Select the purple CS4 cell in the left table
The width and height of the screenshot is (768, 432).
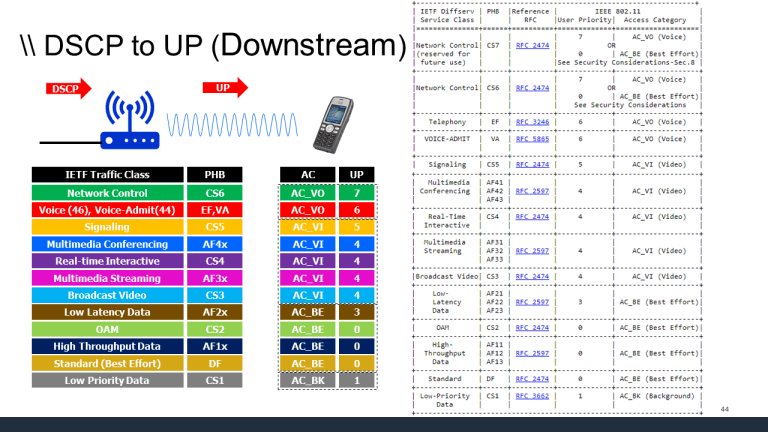(215, 261)
